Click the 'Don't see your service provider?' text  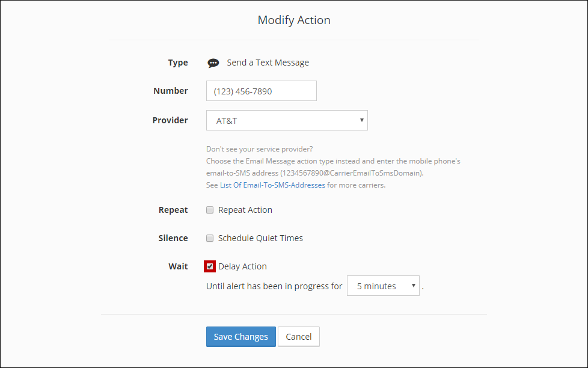tap(259, 149)
